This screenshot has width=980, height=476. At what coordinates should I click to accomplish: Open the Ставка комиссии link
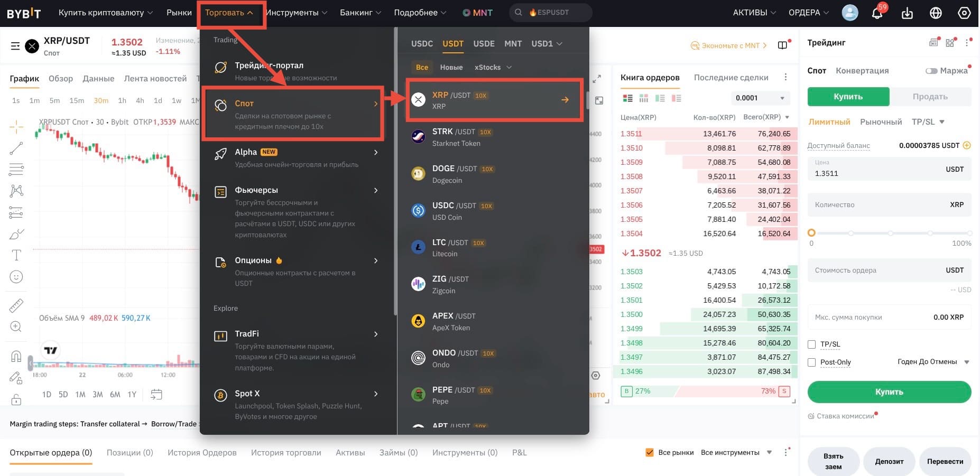coord(845,416)
